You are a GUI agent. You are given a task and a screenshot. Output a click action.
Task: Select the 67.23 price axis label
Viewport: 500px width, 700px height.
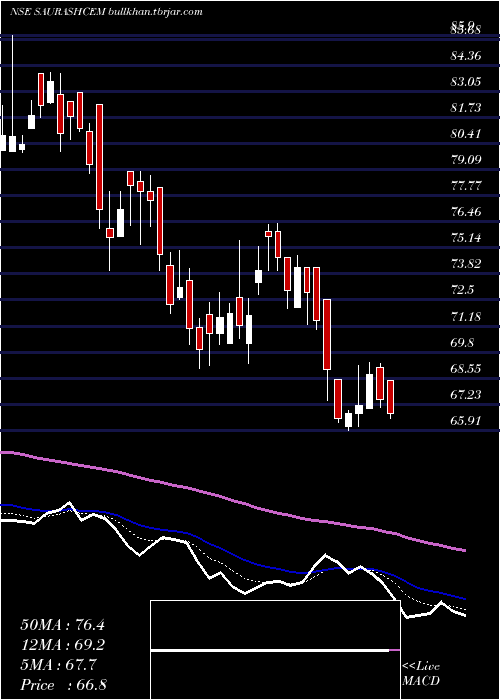[465, 394]
